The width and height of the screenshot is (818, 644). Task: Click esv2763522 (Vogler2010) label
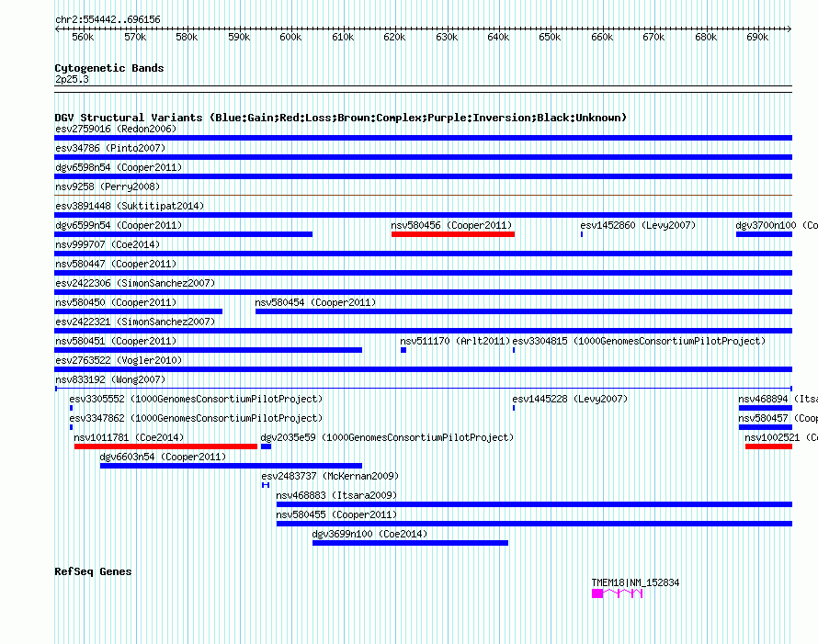click(x=119, y=360)
